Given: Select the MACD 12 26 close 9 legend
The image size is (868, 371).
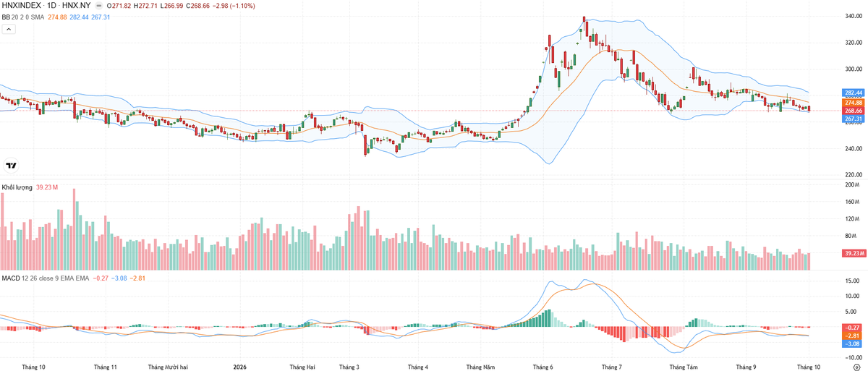Looking at the screenshot, I should pyautogui.click(x=45, y=278).
